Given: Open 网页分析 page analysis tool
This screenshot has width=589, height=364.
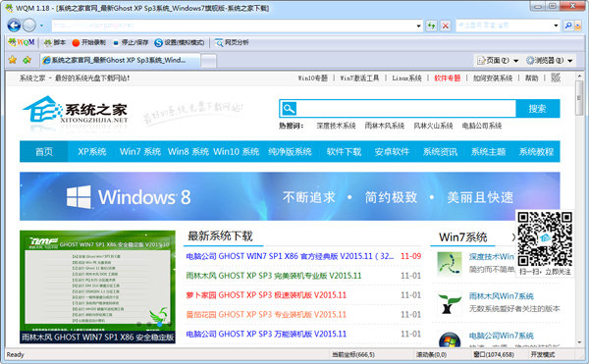Looking at the screenshot, I should point(232,42).
